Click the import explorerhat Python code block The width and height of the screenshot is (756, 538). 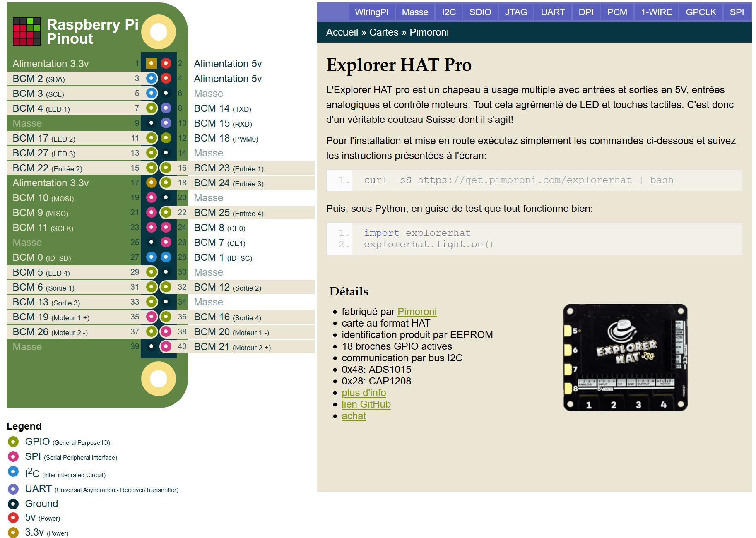[534, 239]
